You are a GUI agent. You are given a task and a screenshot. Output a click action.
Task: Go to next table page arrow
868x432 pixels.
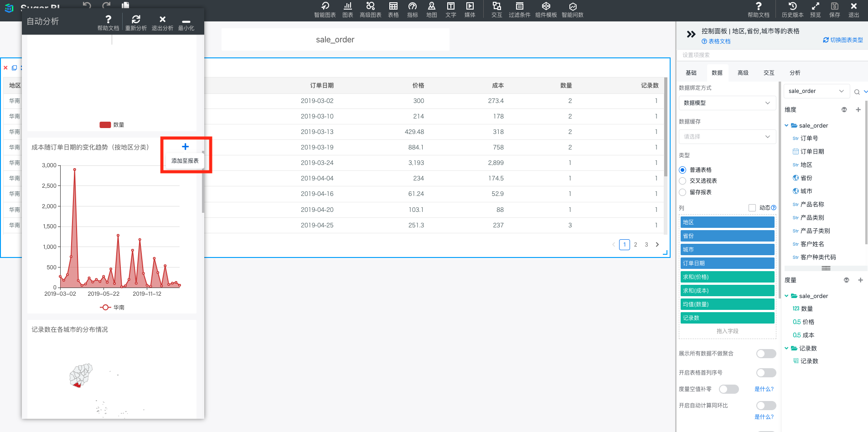pyautogui.click(x=657, y=245)
